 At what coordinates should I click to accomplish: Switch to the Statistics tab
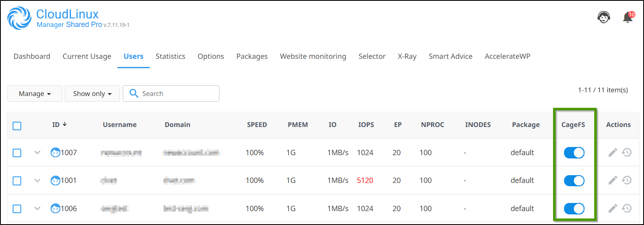click(x=170, y=56)
